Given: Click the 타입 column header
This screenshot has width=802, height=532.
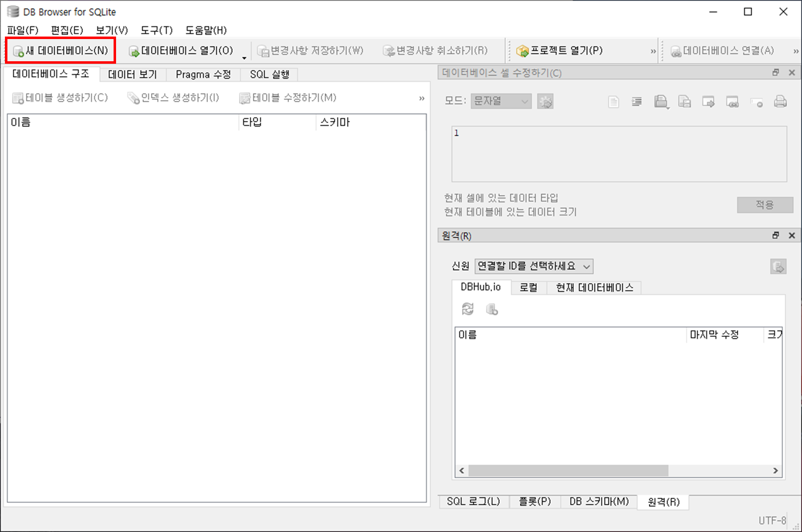Looking at the screenshot, I should pyautogui.click(x=278, y=122).
